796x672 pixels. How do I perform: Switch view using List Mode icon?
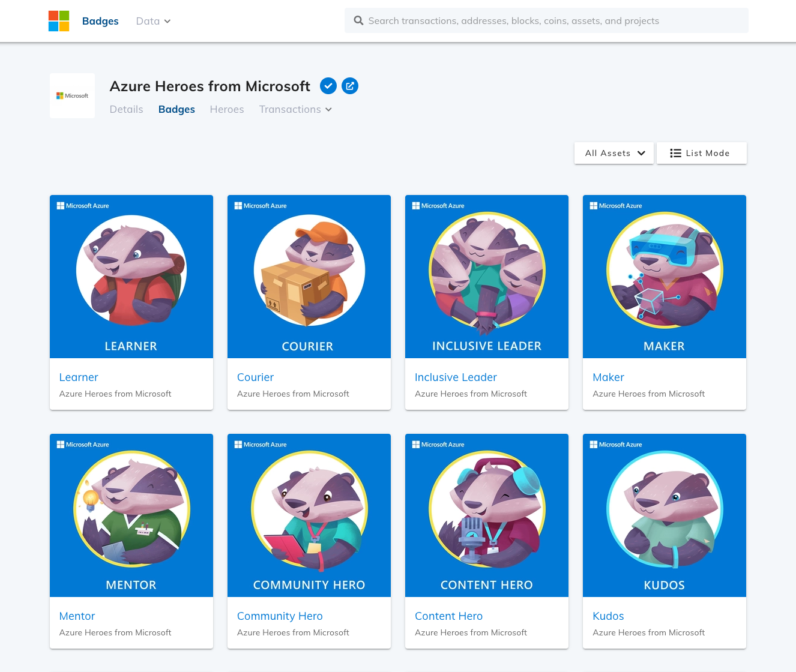click(675, 153)
